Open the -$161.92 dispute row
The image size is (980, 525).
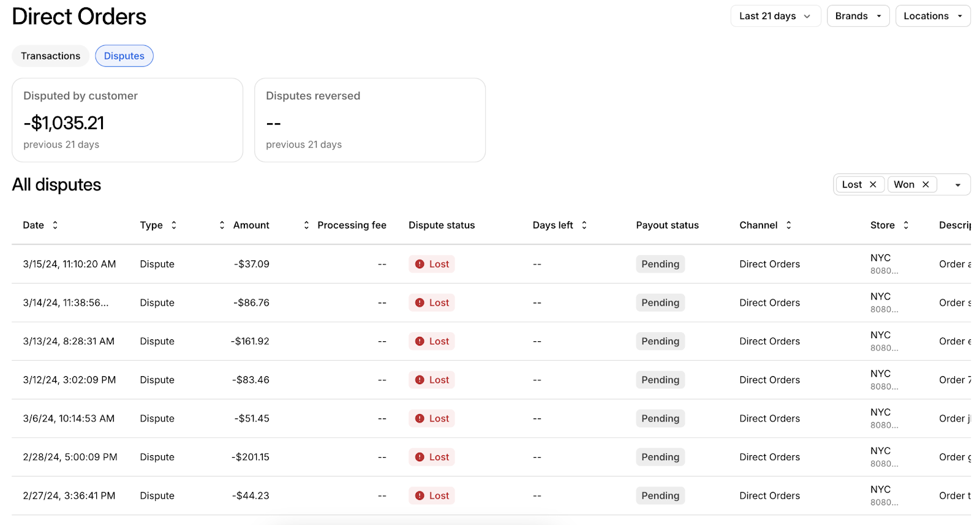tap(251, 341)
